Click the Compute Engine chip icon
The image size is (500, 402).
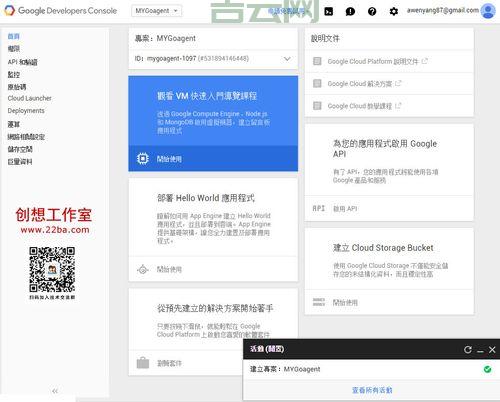143,158
